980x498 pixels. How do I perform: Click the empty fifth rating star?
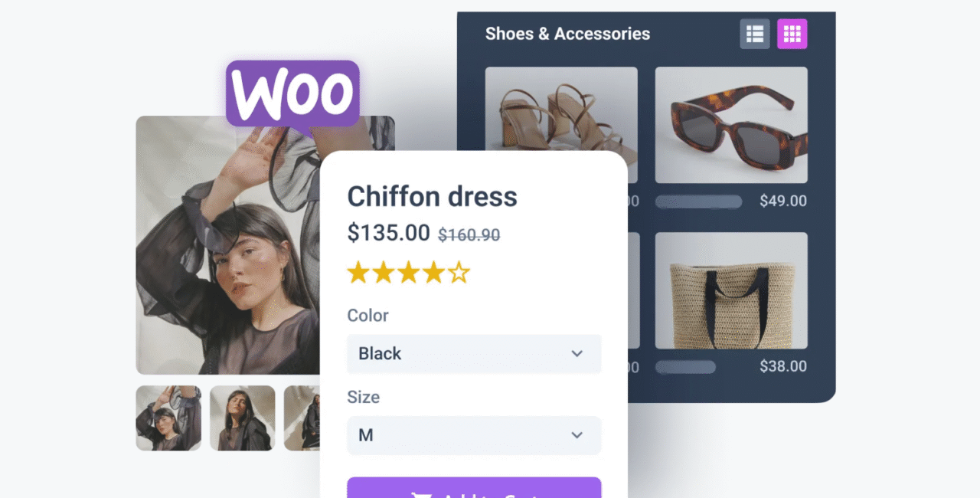coord(459,272)
